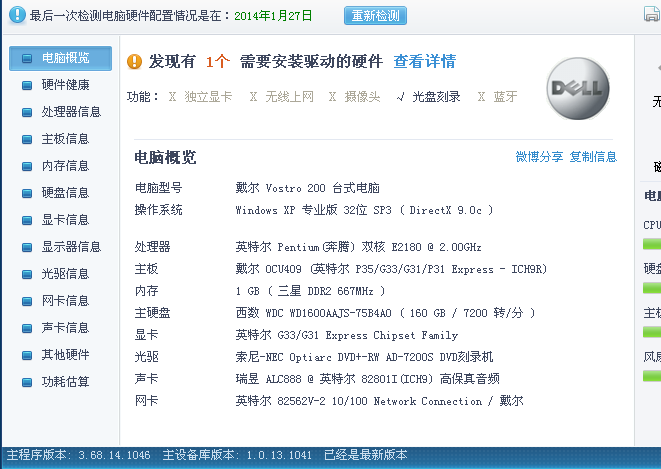661x469 pixels.
Task: Click the 摄像头 feature indicator
Action: (x=354, y=97)
